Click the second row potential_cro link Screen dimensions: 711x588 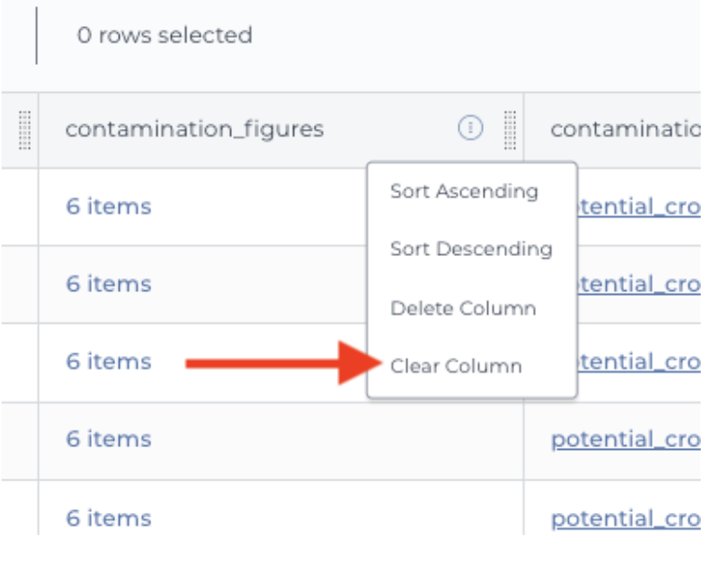[639, 285]
